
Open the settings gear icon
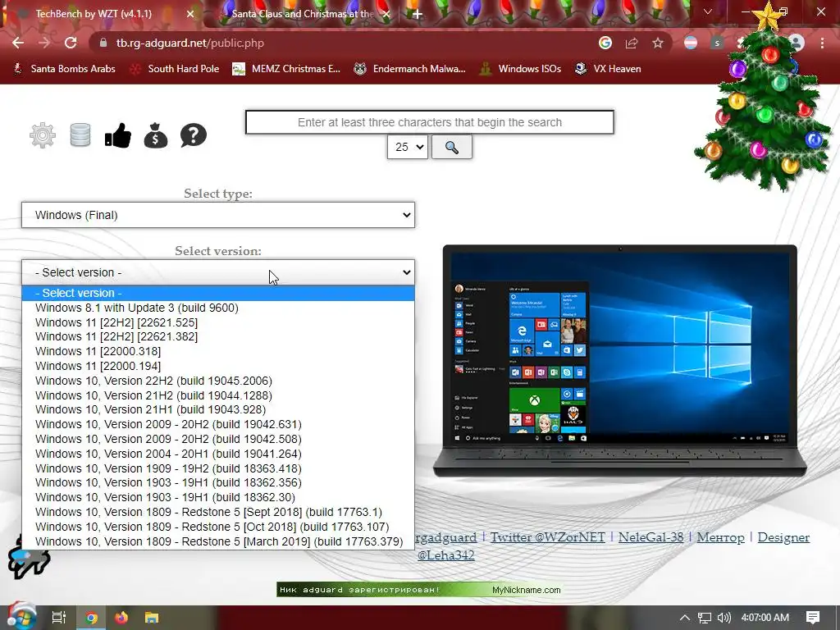43,135
